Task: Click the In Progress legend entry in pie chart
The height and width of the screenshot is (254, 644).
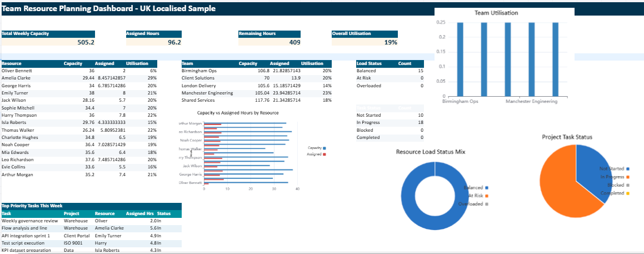Action: click(612, 176)
